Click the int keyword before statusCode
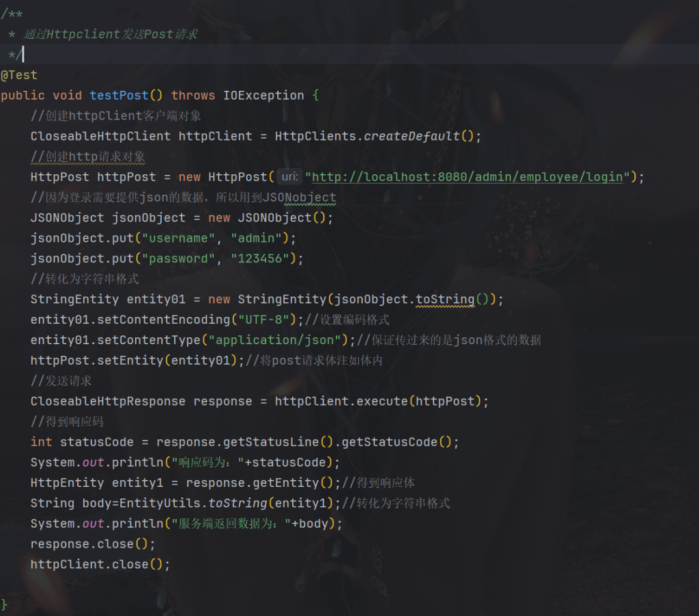699x616 pixels. 41,442
